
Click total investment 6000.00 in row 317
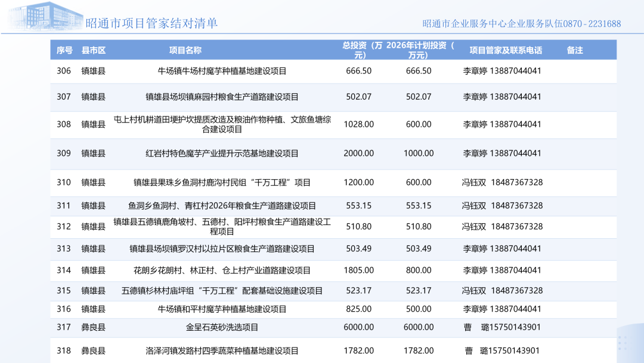[358, 327]
